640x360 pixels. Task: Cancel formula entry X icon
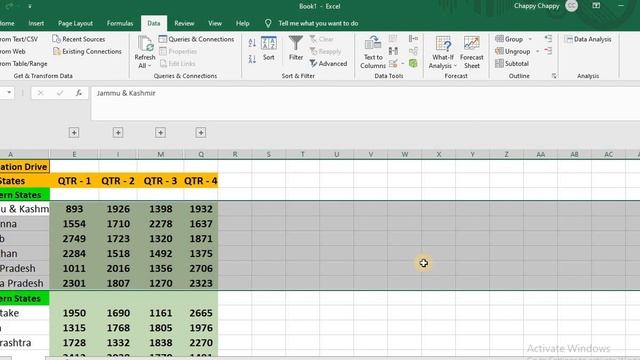(40, 93)
